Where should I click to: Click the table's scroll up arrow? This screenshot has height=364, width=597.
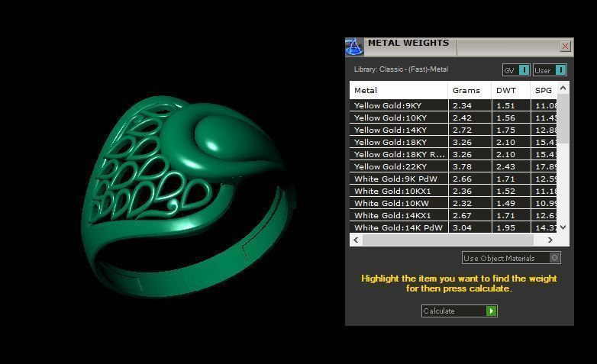[563, 88]
